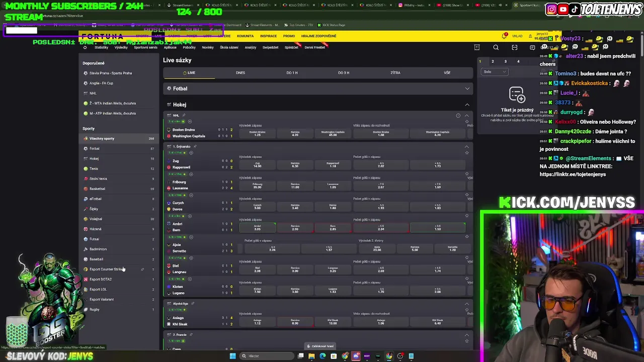
Task: Pin the Alpská liga league
Action: pos(193,303)
